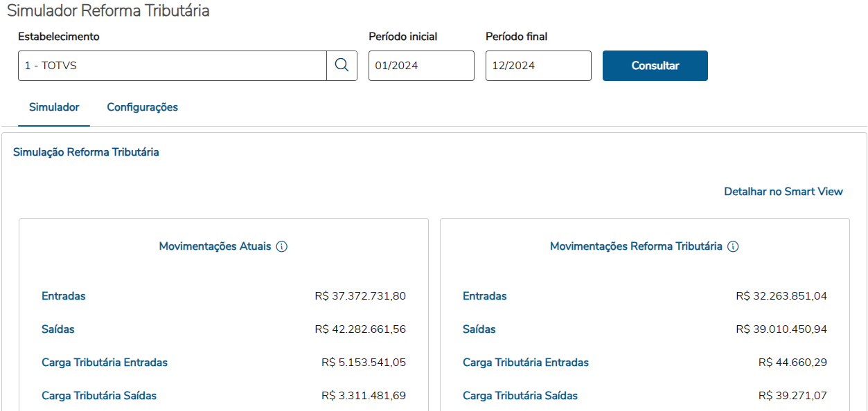The image size is (868, 411).
Task: Click the info icon beside Movimentações Atuais
Action: pyautogui.click(x=282, y=247)
